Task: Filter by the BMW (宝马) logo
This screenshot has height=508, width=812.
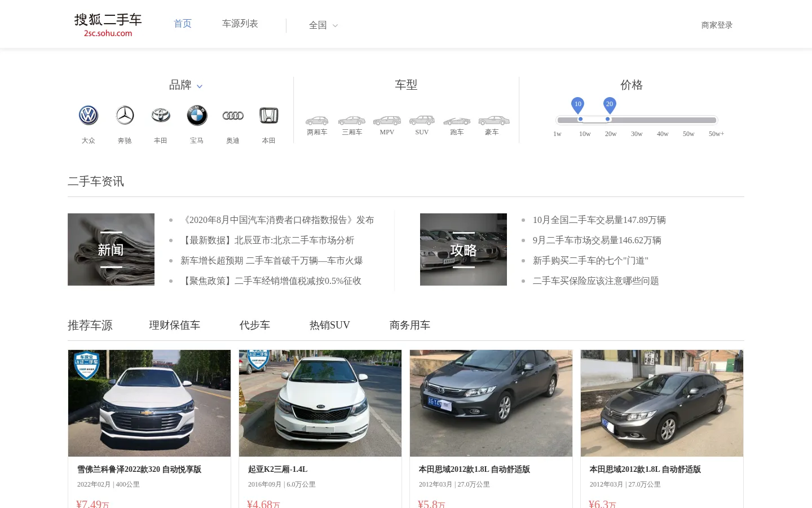Action: tap(197, 115)
